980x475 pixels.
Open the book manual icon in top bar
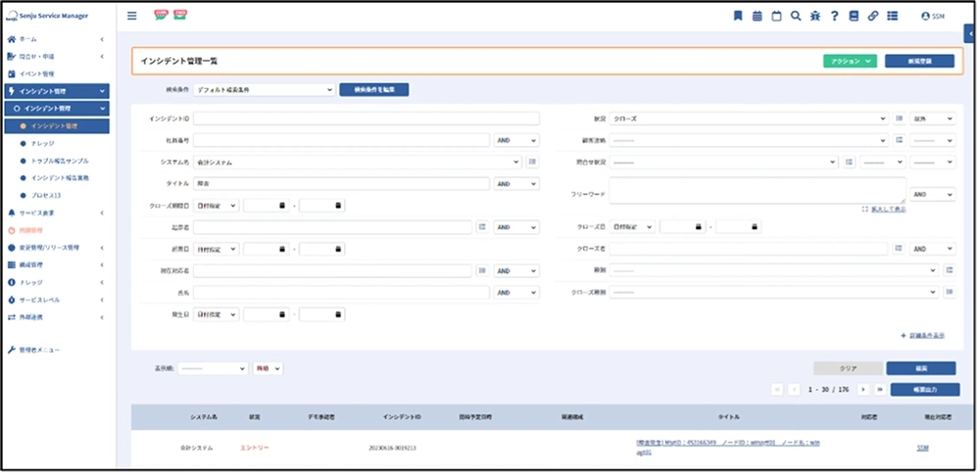tap(854, 17)
